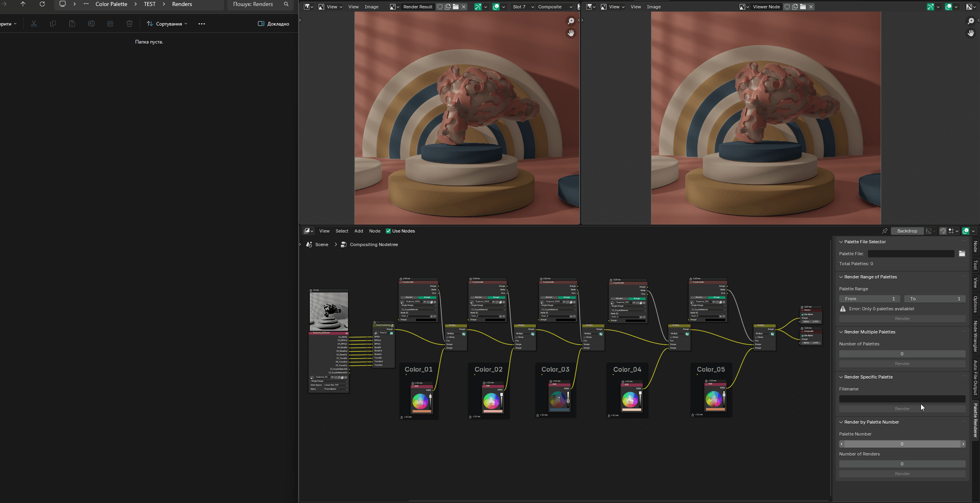Click the snap magnet icon in compositor header

click(943, 231)
